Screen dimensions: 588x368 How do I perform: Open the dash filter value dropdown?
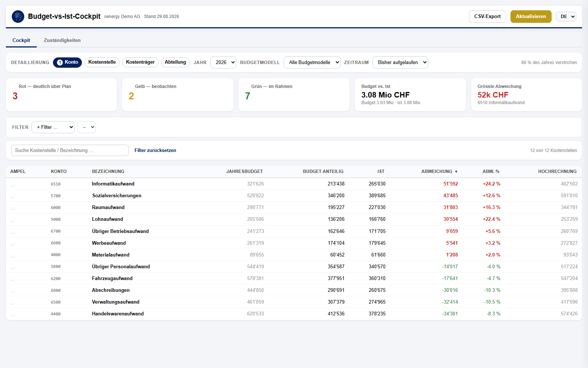point(87,127)
